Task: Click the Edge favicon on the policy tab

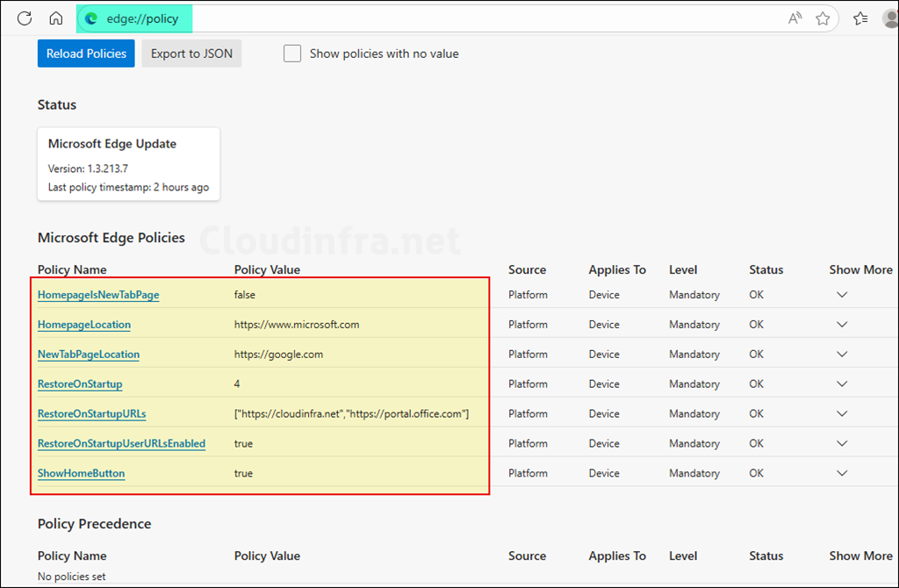Action: pyautogui.click(x=93, y=18)
